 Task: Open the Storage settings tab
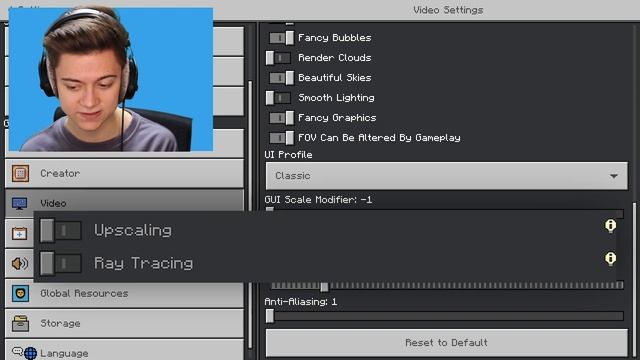click(124, 323)
